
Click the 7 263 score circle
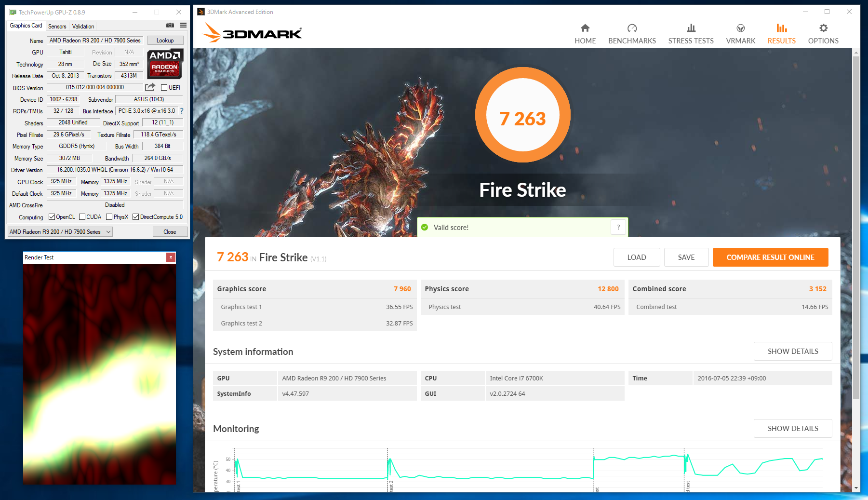tap(522, 115)
